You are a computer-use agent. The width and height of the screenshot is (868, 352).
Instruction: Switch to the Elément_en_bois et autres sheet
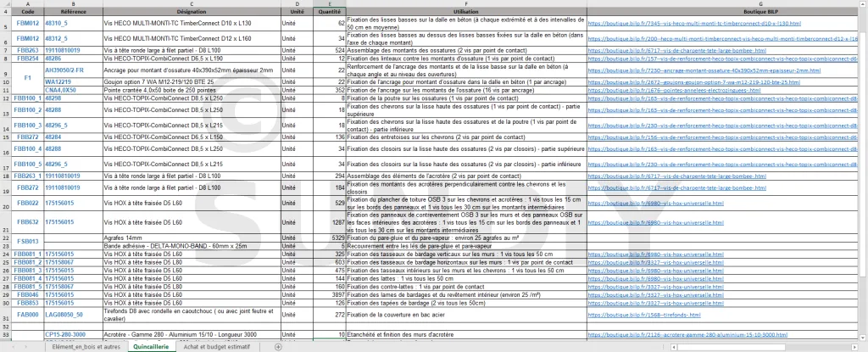tap(86, 347)
